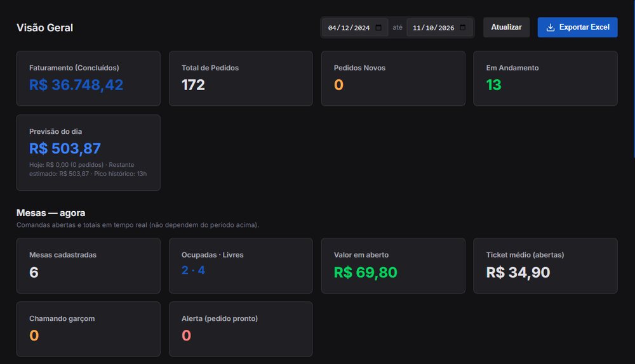635x364 pixels.
Task: Click the Mesas — agora heading
Action: 51,212
